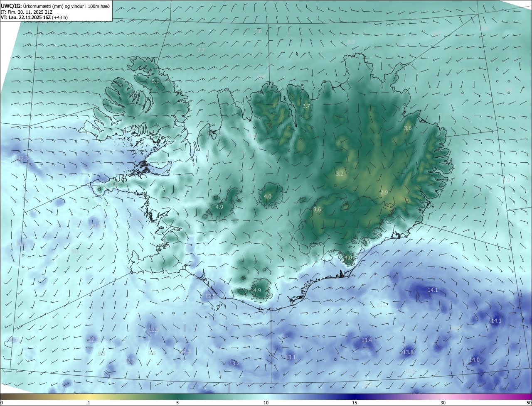Click the valid time line 'VT: Lau. 22.11.2025 16Z'
This screenshot has width=532, height=406.
click(34, 17)
